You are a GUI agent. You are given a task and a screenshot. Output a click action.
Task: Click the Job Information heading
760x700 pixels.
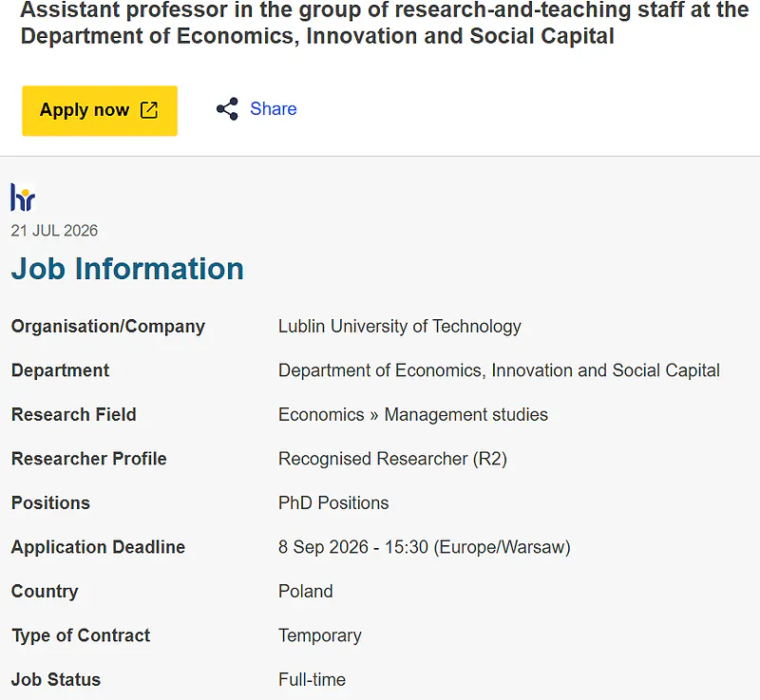(127, 269)
